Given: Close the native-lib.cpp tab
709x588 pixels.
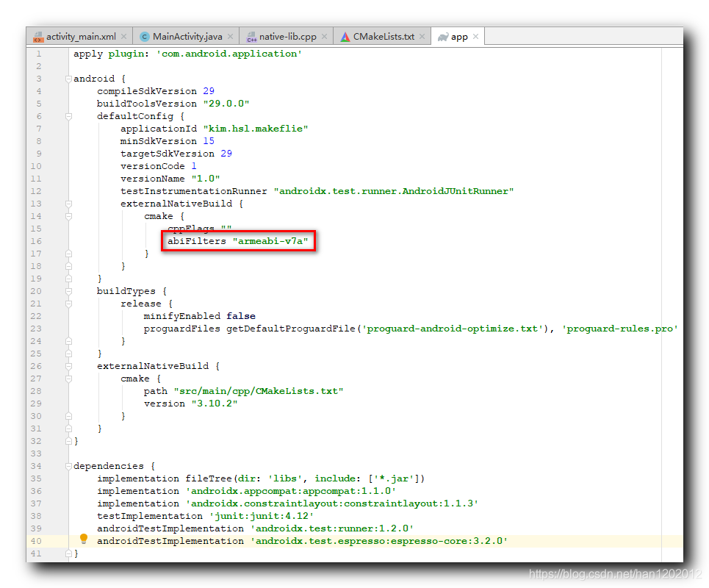Looking at the screenshot, I should tap(324, 37).
